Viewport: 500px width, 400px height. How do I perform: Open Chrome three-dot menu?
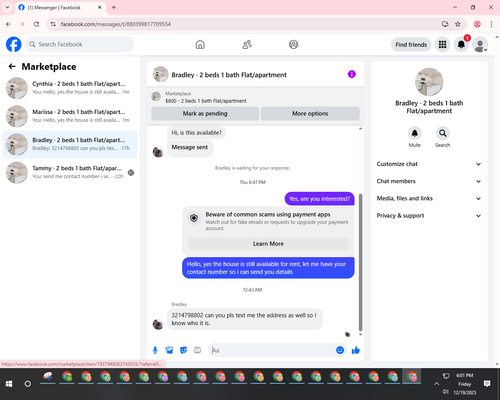point(491,24)
